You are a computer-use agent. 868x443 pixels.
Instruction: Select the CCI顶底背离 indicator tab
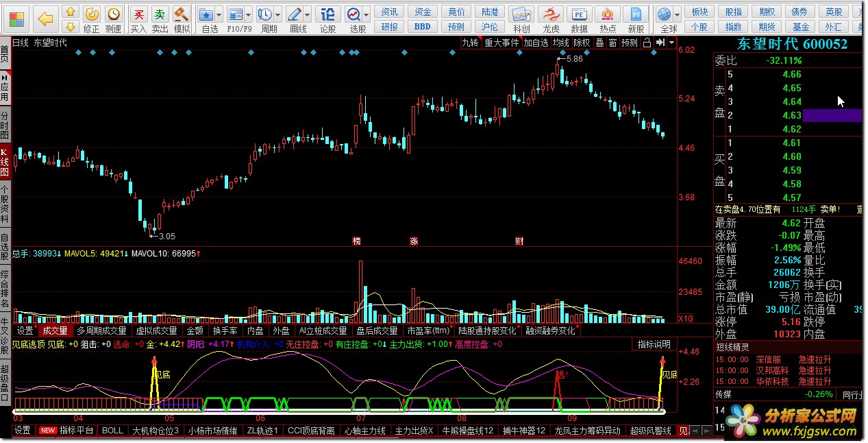point(311,431)
